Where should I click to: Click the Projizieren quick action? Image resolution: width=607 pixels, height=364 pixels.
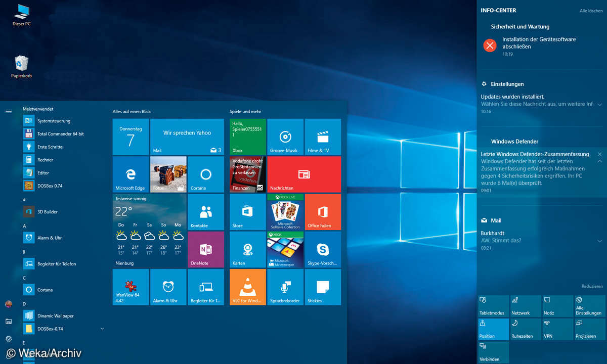590,329
